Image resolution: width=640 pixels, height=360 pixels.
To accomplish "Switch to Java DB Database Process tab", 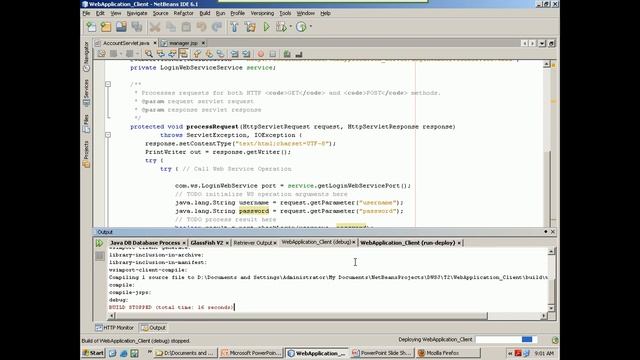I will 145,242.
